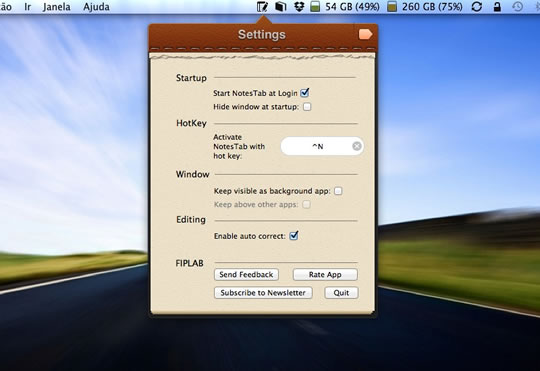Click the book icon in menu bar
540x371 pixels.
(x=281, y=7)
